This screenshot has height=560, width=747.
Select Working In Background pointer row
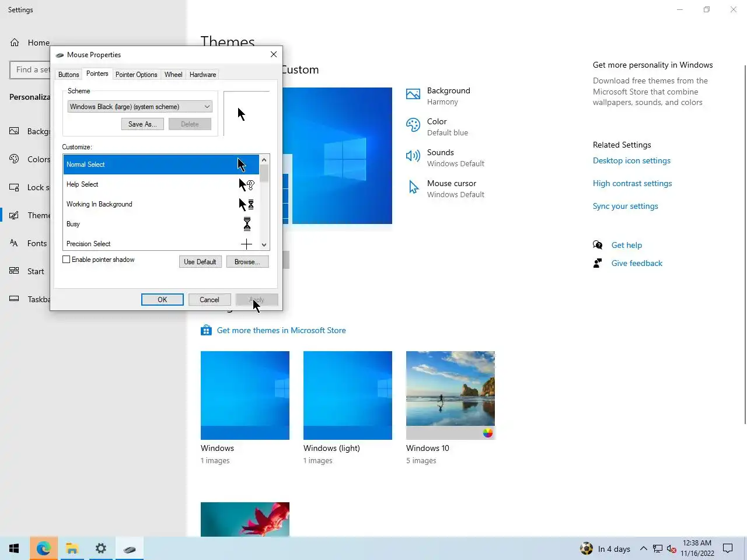(x=161, y=204)
